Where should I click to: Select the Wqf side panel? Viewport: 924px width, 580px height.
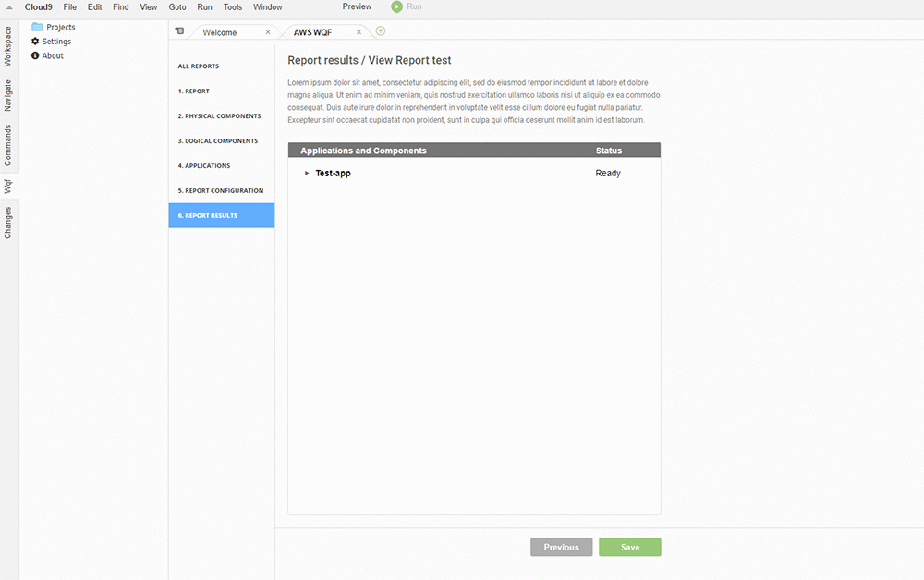(7, 186)
